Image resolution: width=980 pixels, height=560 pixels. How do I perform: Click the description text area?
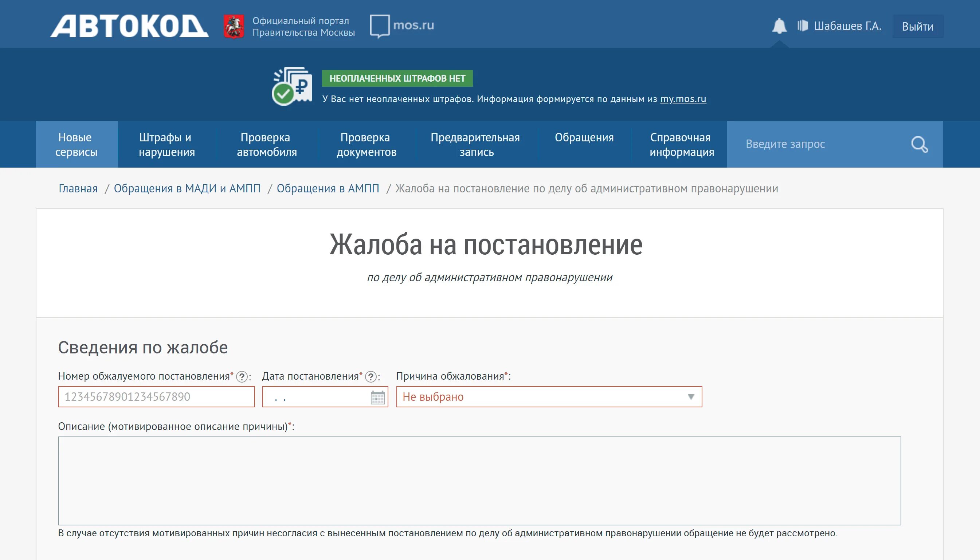479,480
